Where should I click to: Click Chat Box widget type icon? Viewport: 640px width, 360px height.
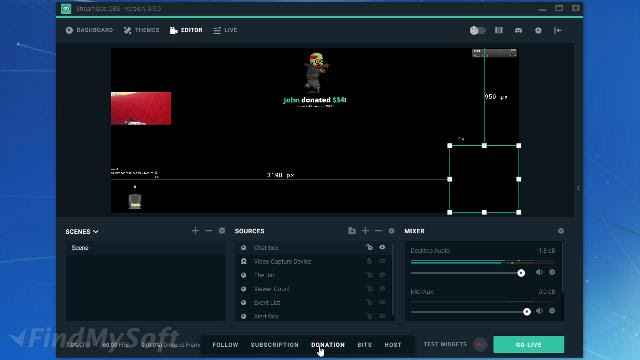(x=244, y=248)
